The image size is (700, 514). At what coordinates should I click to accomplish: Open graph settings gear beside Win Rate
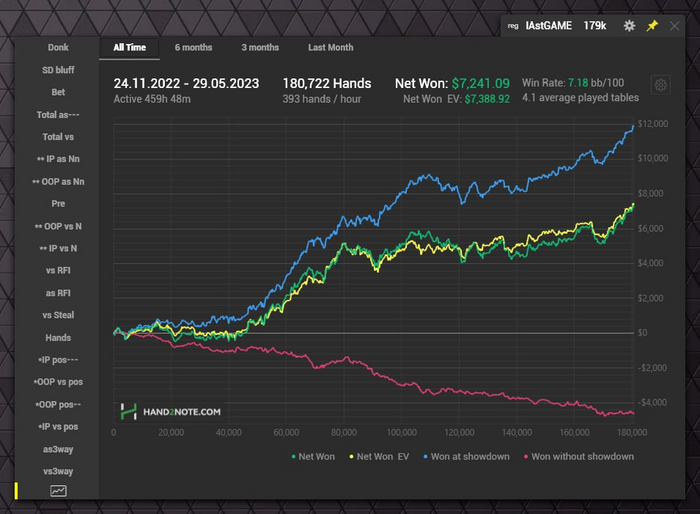[x=661, y=85]
